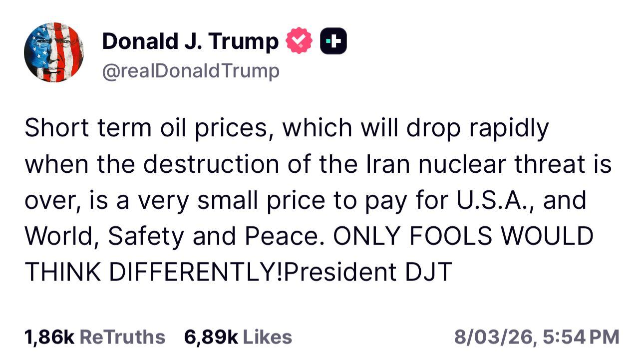The image size is (644, 361).
Task: Click the Likes counter label
Action: click(x=264, y=336)
